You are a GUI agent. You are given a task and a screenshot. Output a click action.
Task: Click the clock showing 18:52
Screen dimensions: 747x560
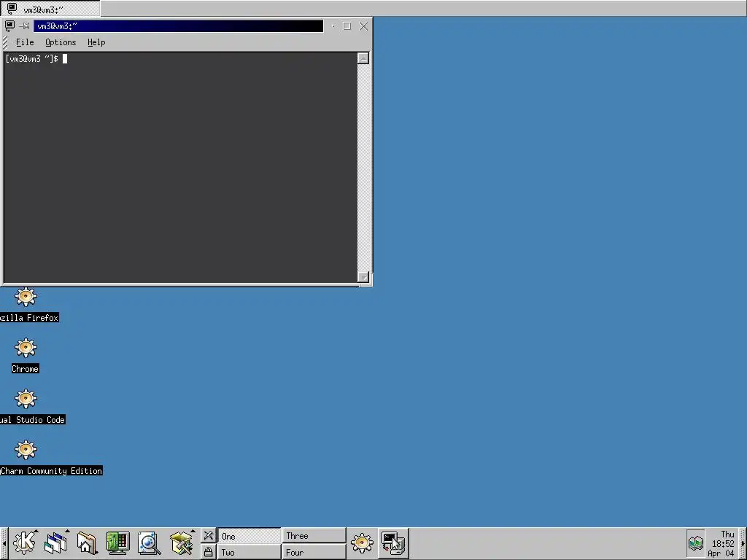[x=722, y=543]
